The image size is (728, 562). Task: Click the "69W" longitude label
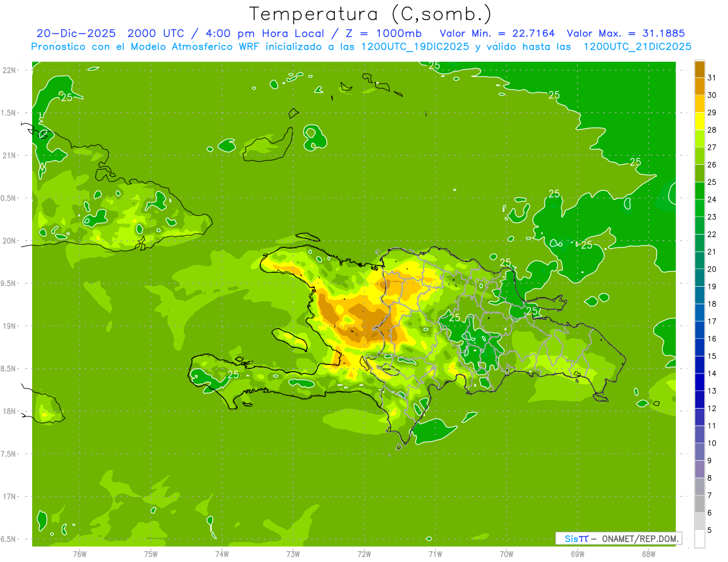click(x=578, y=554)
